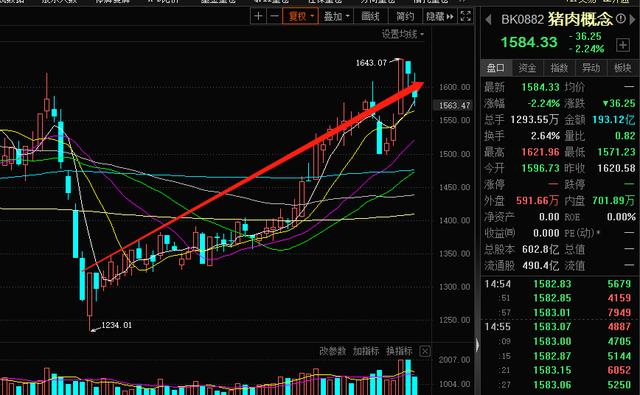Switch to the 指数 tab
Image resolution: width=640 pixels, height=395 pixels.
(x=559, y=68)
